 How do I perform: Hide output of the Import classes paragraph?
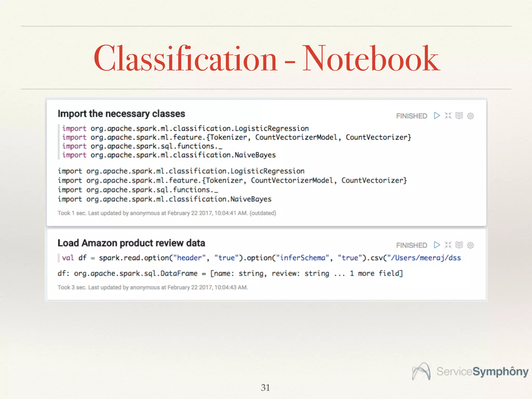click(x=459, y=116)
